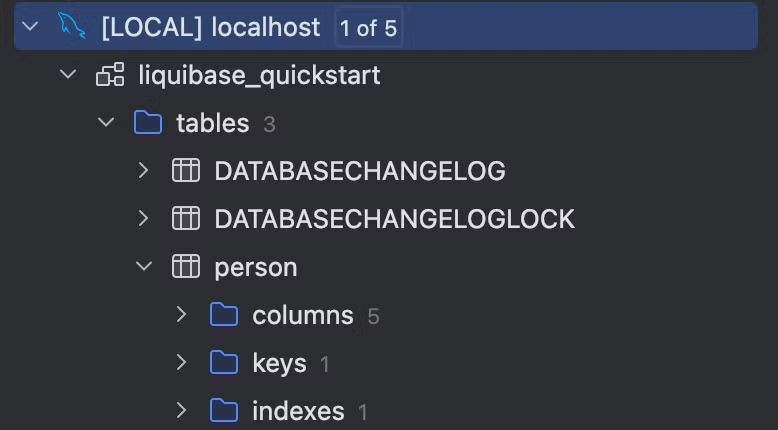Select the person table label
The width and height of the screenshot is (778, 430).
click(255, 268)
